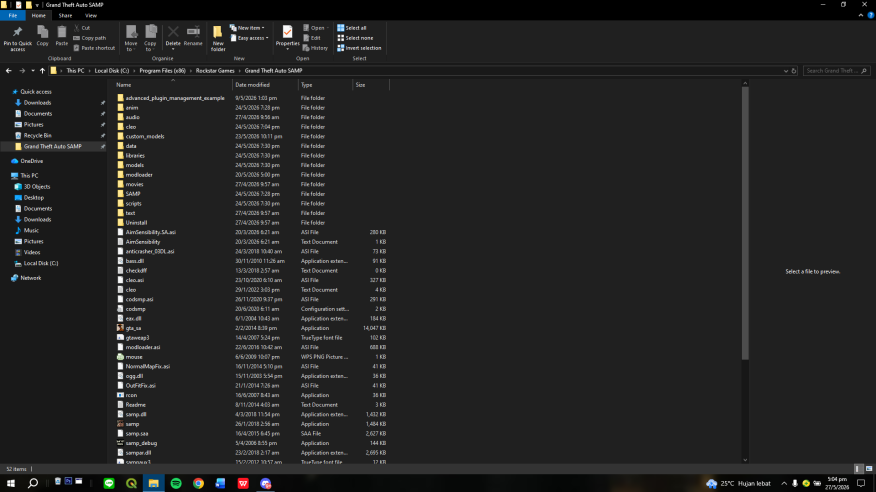The height and width of the screenshot is (492, 876).
Task: Sort by the Name column header
Action: pos(173,85)
